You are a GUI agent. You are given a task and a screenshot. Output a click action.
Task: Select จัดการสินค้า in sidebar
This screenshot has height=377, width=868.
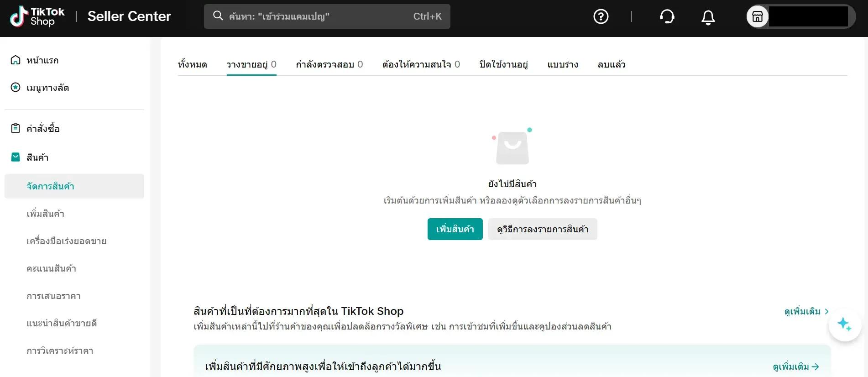click(x=74, y=186)
